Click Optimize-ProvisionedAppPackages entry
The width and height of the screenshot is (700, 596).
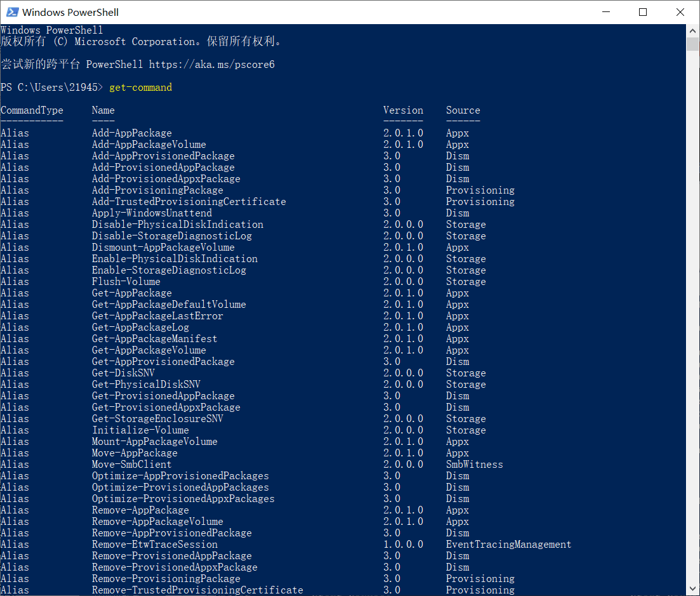pos(180,487)
